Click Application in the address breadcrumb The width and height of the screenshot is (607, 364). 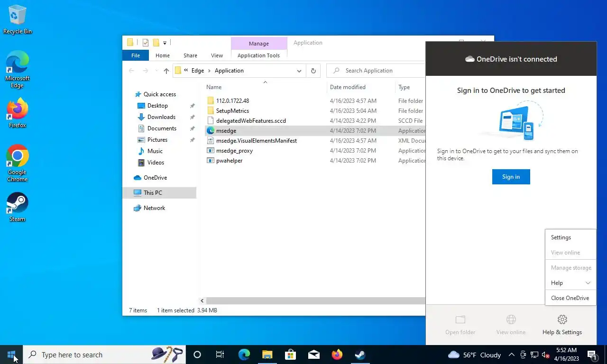[x=229, y=71]
